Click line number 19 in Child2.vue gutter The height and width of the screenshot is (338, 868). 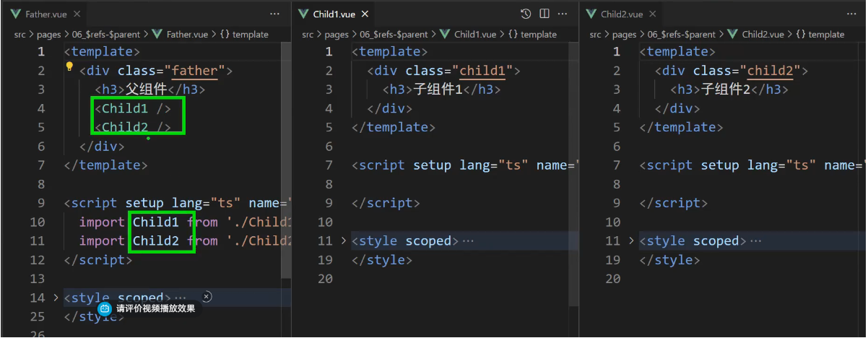point(613,260)
